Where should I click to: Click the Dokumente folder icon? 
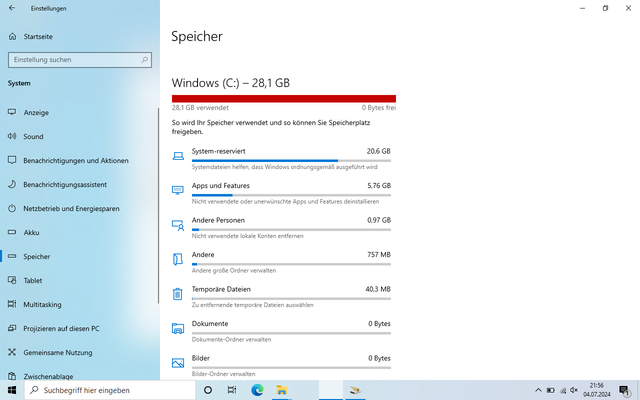(x=178, y=329)
